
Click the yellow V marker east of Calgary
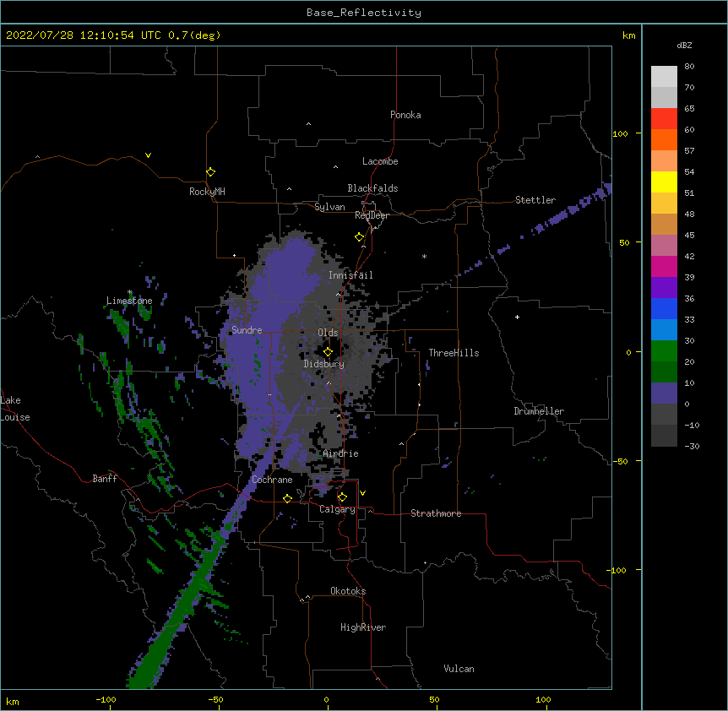tap(362, 493)
